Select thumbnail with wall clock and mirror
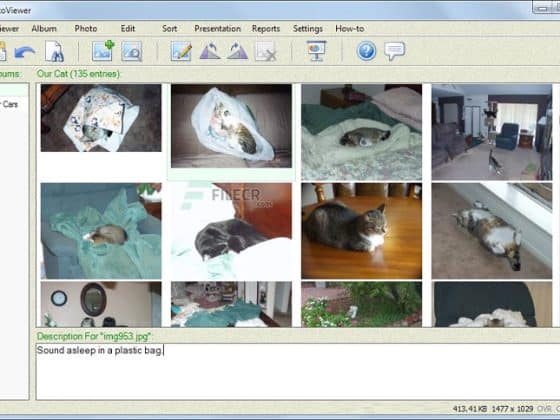The image size is (560, 420). pyautogui.click(x=101, y=304)
